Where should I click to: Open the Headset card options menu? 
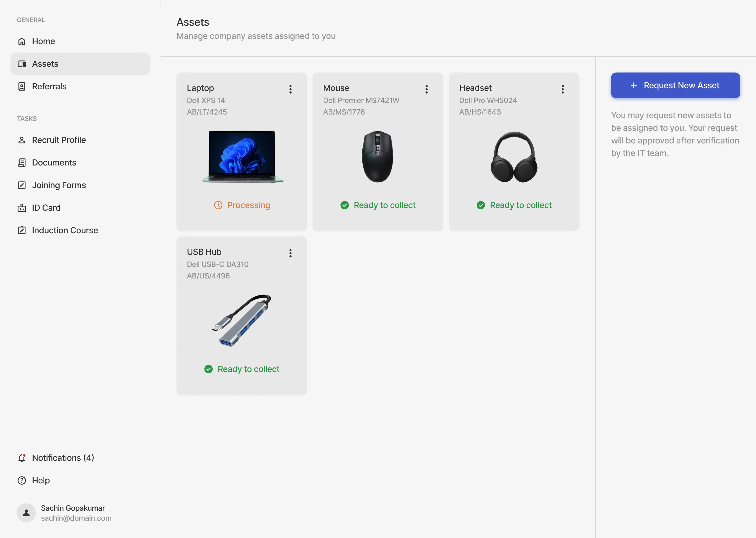562,89
